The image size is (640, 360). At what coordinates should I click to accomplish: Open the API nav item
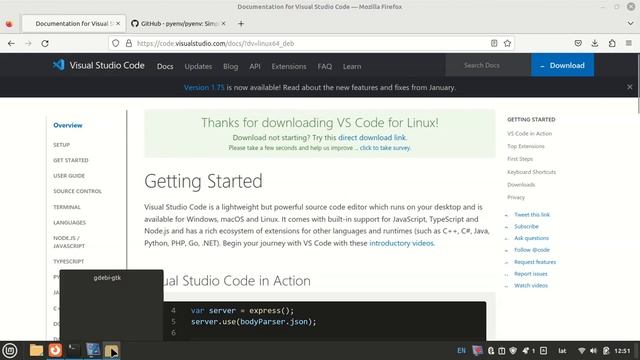point(255,66)
